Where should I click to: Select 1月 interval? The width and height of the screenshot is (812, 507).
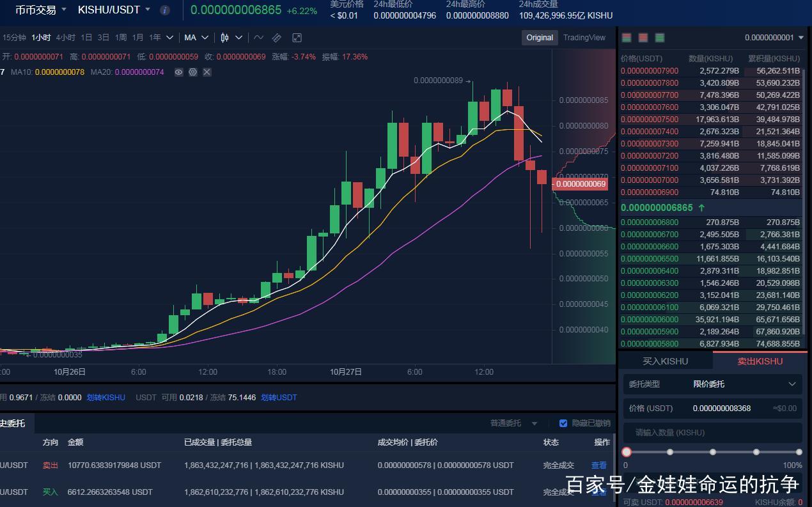[138, 38]
